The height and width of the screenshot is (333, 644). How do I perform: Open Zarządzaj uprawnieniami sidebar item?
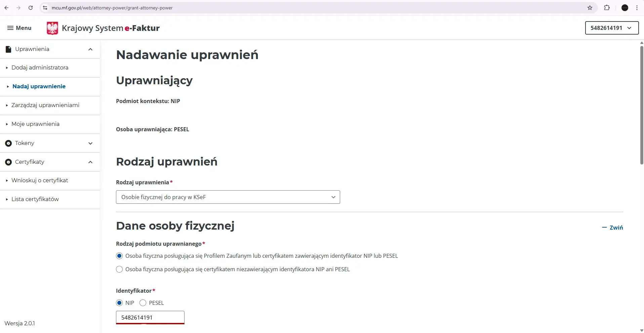pos(45,105)
